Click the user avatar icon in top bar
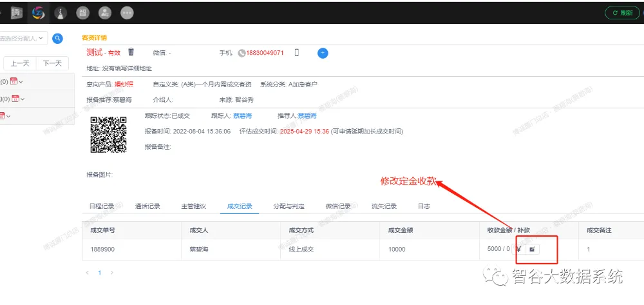The height and width of the screenshot is (305, 644). click(105, 12)
